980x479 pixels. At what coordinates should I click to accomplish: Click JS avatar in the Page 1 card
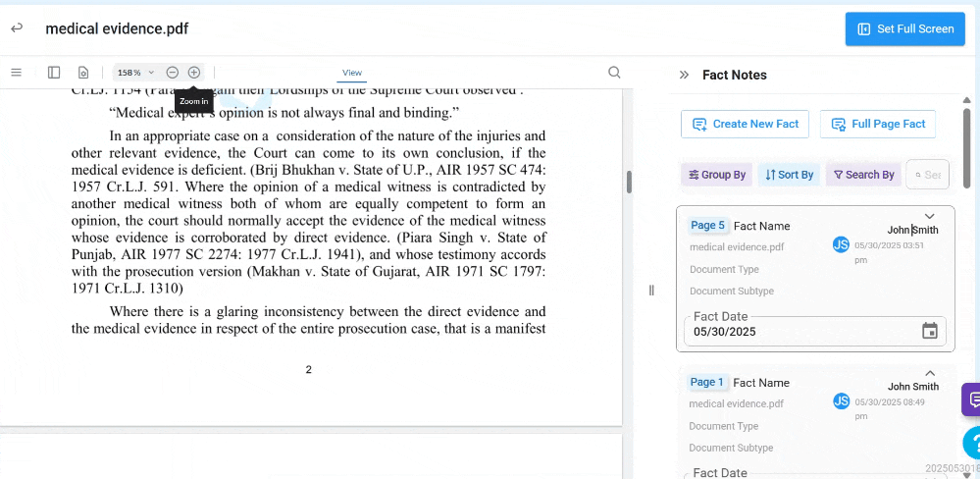coord(842,401)
